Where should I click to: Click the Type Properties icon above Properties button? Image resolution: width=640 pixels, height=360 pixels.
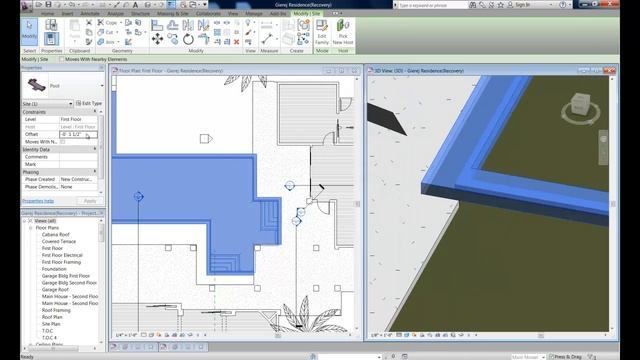[51, 25]
